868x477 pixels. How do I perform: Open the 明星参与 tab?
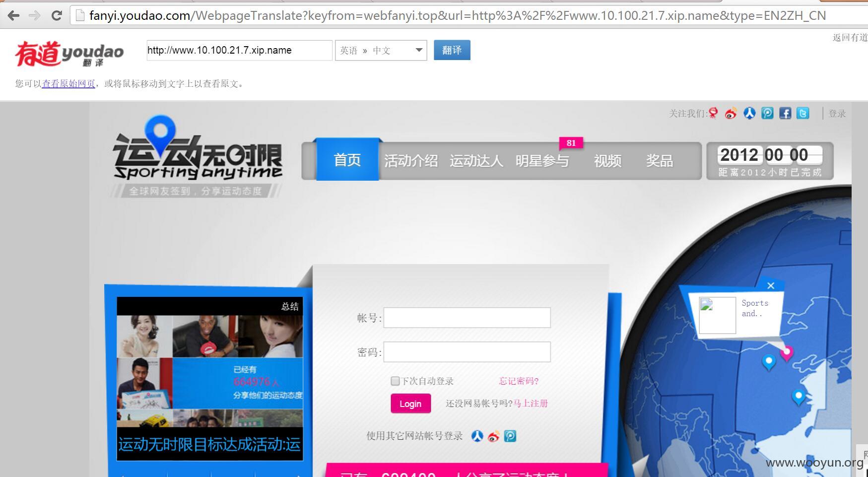[542, 161]
